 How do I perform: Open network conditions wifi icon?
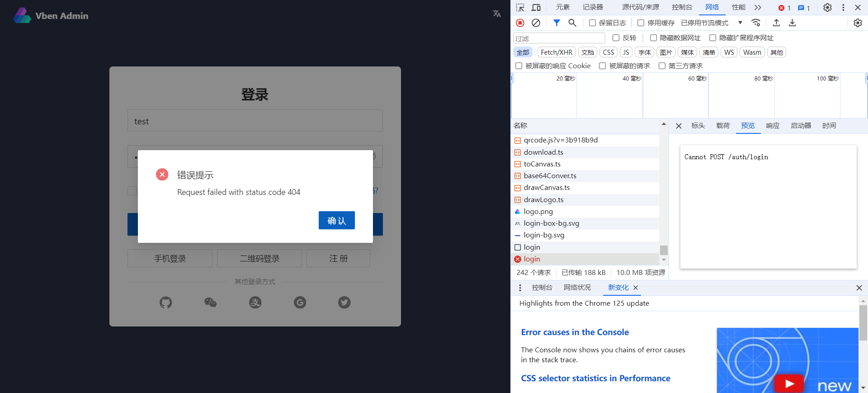(x=756, y=23)
